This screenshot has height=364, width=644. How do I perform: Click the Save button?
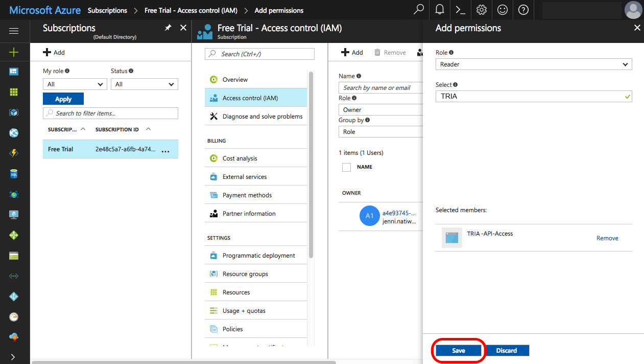[459, 351]
